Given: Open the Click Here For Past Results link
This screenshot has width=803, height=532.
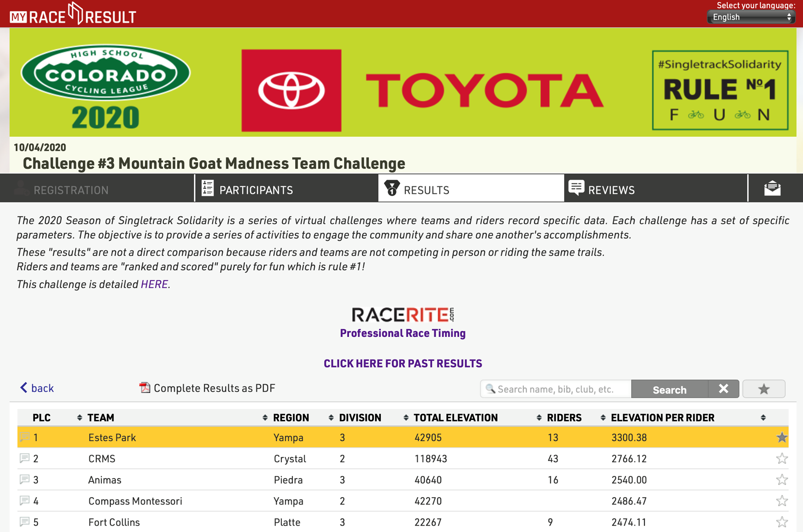Looking at the screenshot, I should point(403,364).
